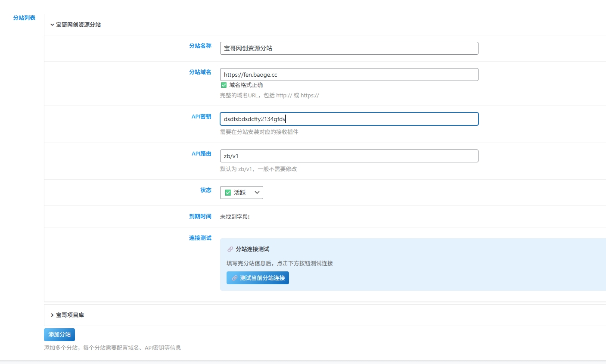Select the 分站列表 sidebar item

click(x=24, y=18)
